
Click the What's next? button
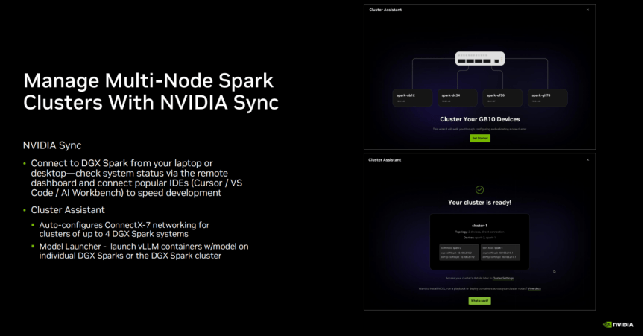[480, 301]
